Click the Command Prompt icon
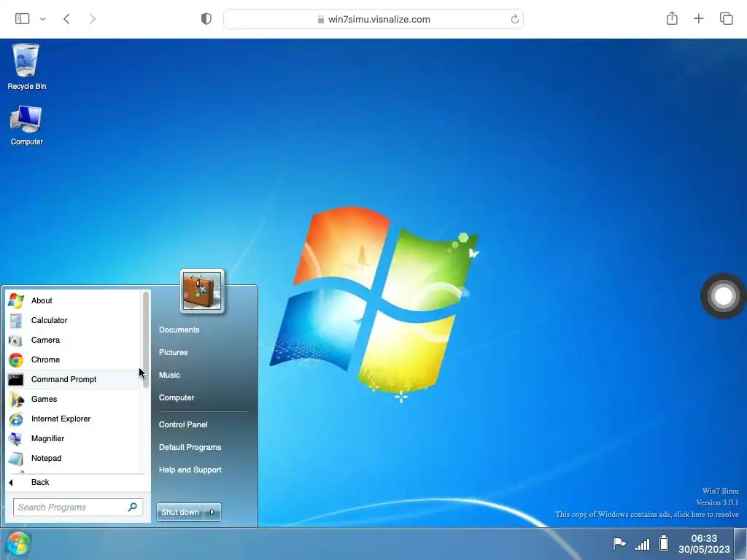 click(x=16, y=379)
